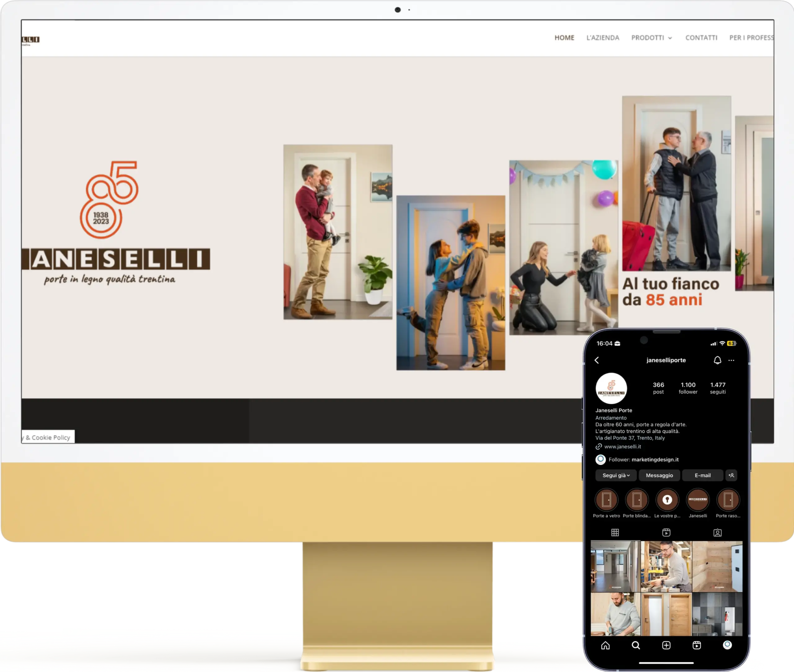Tap the Janeselli profile picture
Image resolution: width=794 pixels, height=672 pixels.
pos(611,388)
